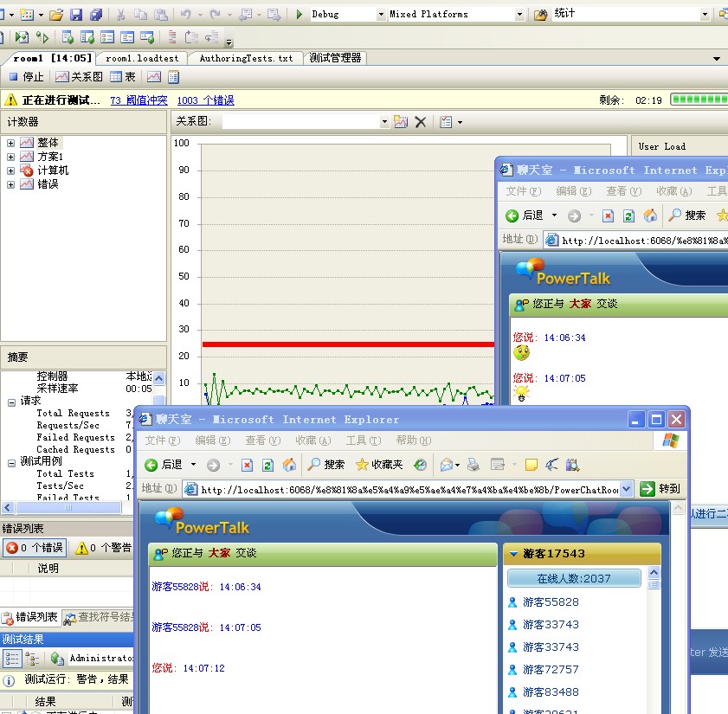Stop the load test with 停止

click(28, 77)
